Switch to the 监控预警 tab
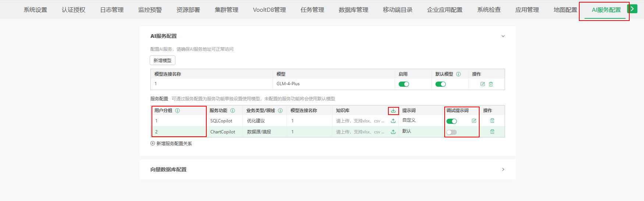Image resolution: width=644 pixels, height=201 pixels. click(150, 10)
